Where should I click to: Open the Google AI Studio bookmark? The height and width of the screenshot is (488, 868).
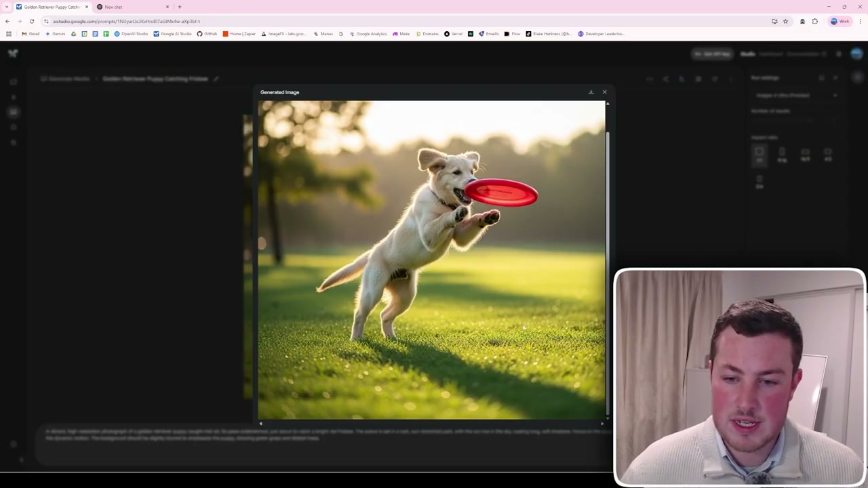(173, 34)
